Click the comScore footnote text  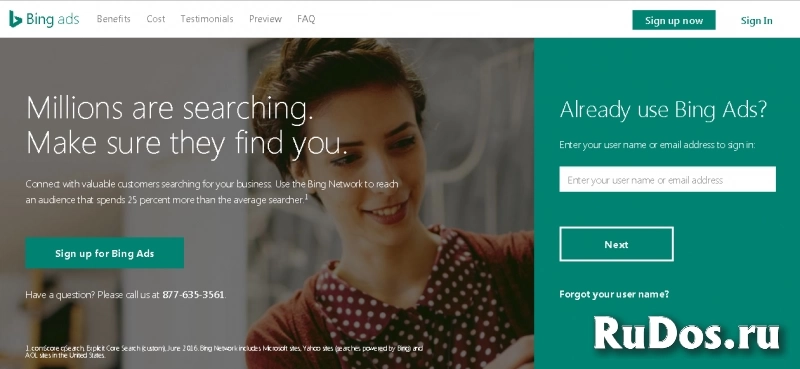224,351
